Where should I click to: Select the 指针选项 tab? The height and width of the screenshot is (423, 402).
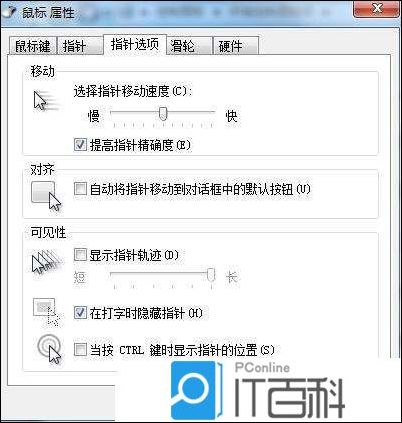click(x=135, y=44)
